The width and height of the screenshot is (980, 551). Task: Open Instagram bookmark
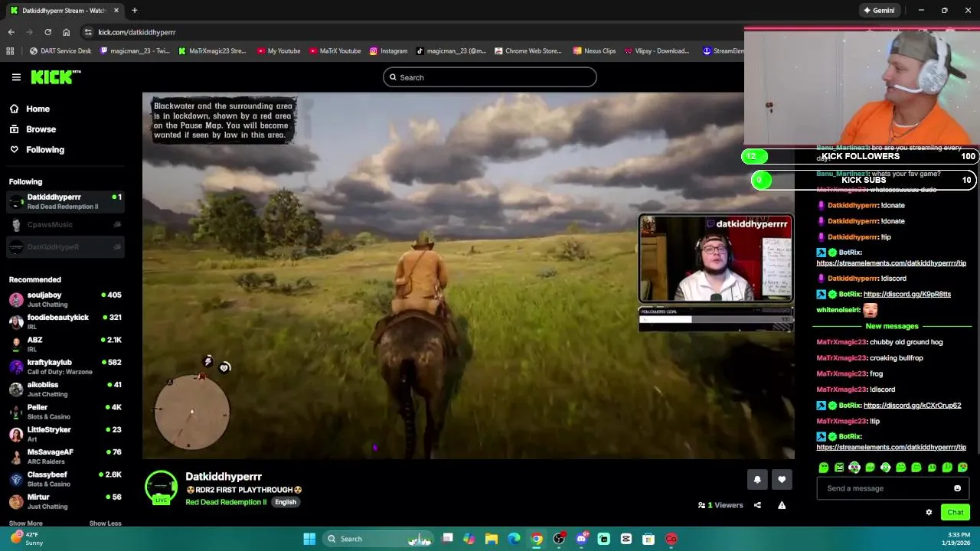point(388,51)
